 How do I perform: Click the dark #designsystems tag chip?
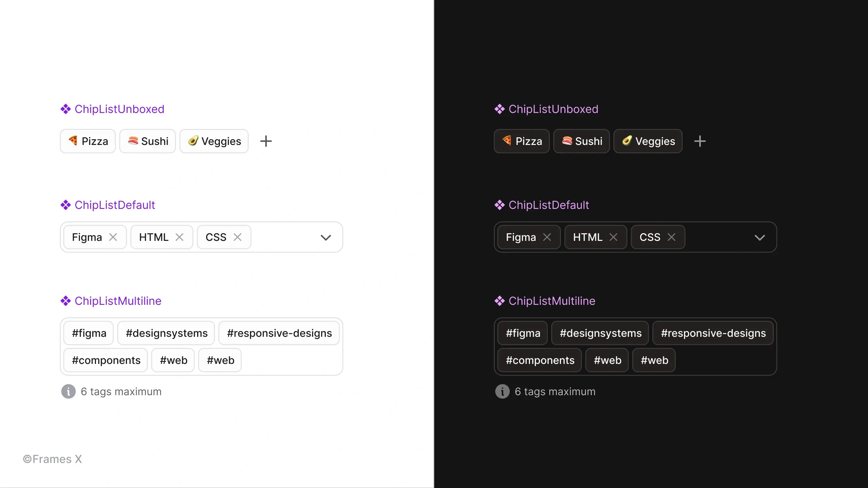[600, 333]
